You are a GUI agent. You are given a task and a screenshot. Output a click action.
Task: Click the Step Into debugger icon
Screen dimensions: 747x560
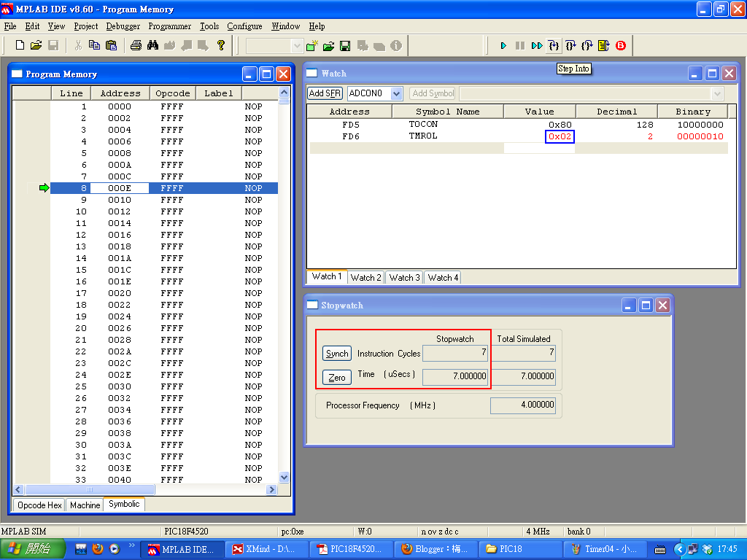pyautogui.click(x=554, y=46)
